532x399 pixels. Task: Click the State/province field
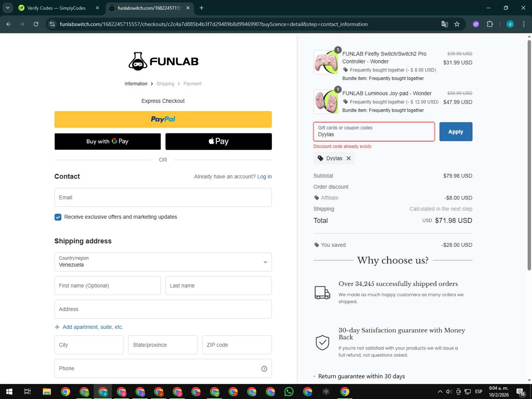pos(163,345)
